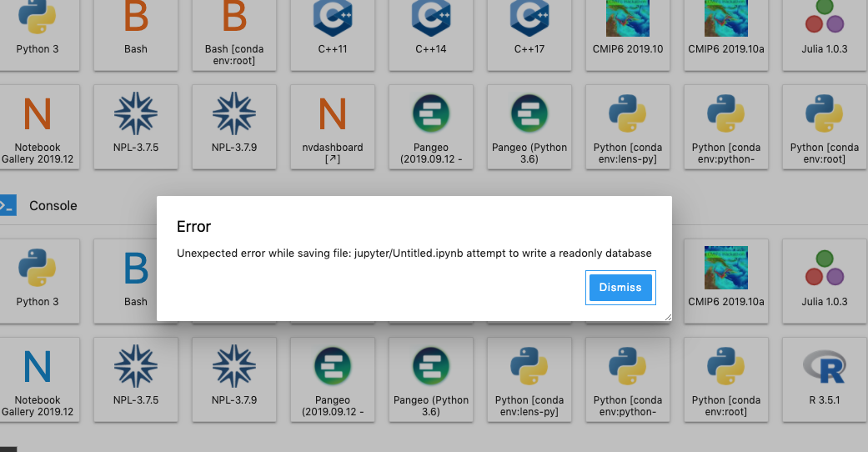Dismiss the error dialog
The width and height of the screenshot is (868, 452).
pyautogui.click(x=620, y=288)
